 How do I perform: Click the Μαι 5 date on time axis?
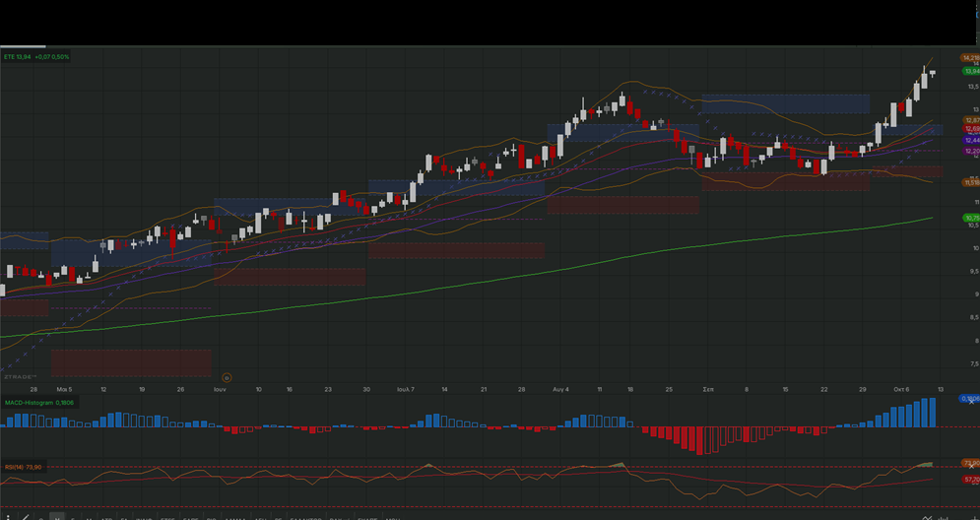point(64,389)
